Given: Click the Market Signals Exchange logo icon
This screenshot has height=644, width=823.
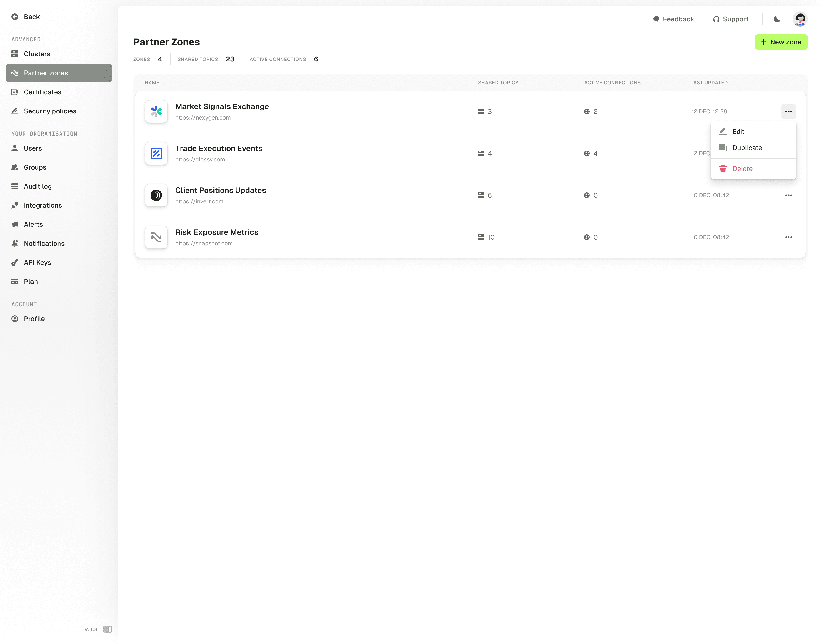Looking at the screenshot, I should pos(156,112).
